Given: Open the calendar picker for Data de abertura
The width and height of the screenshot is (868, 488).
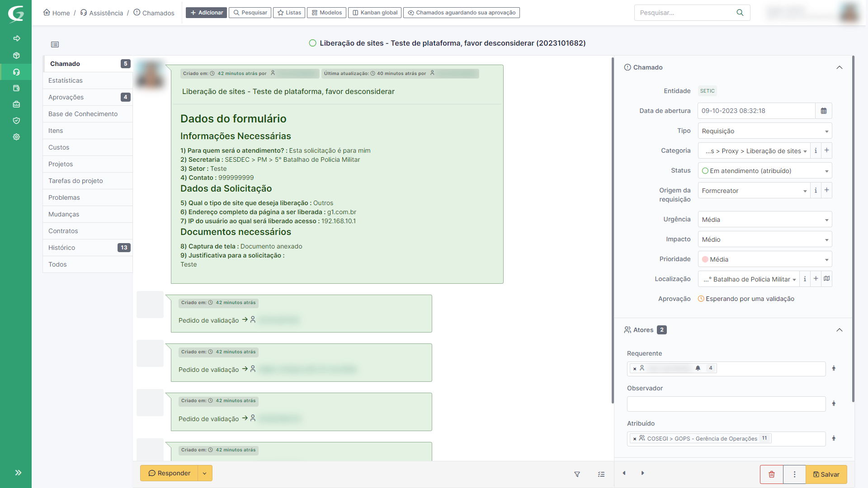Looking at the screenshot, I should pyautogui.click(x=824, y=111).
